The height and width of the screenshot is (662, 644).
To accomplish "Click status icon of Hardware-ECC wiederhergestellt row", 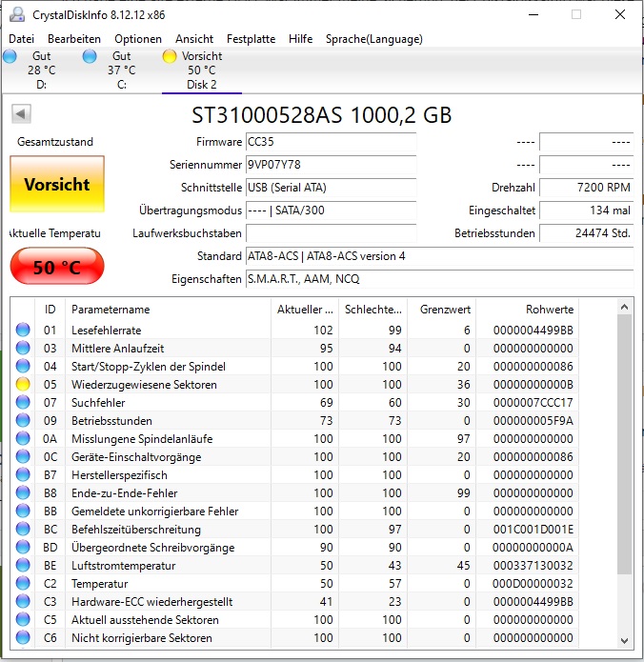I will (23, 602).
